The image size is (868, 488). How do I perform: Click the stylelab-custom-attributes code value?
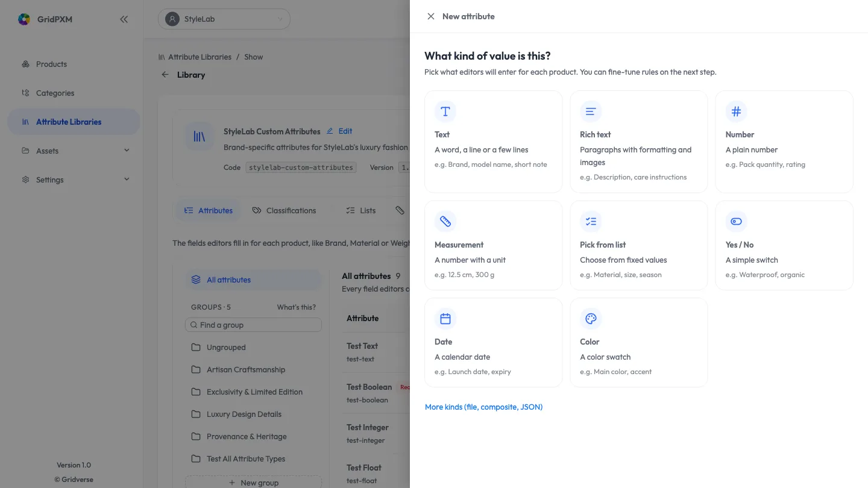pos(301,167)
